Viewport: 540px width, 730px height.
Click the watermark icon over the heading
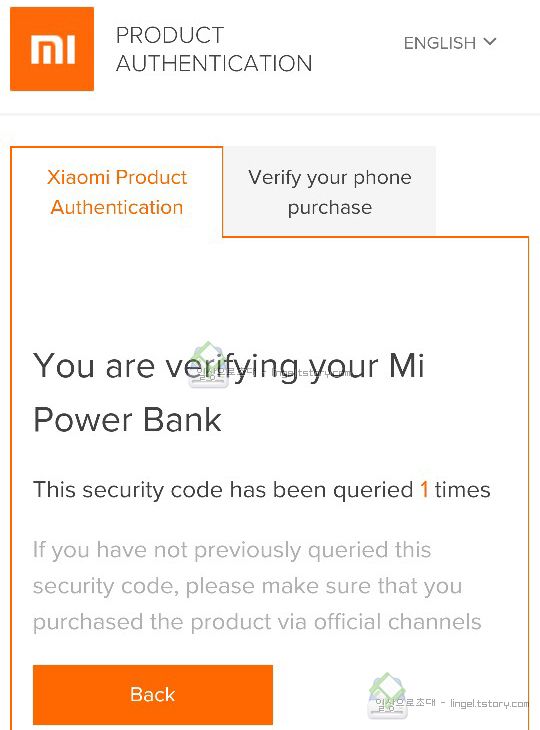(209, 365)
